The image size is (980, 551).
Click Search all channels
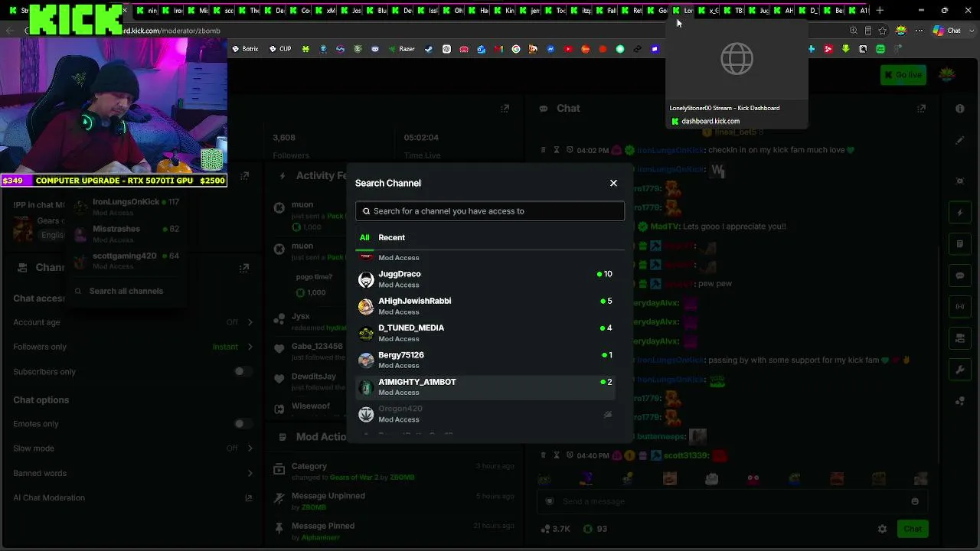click(x=126, y=291)
